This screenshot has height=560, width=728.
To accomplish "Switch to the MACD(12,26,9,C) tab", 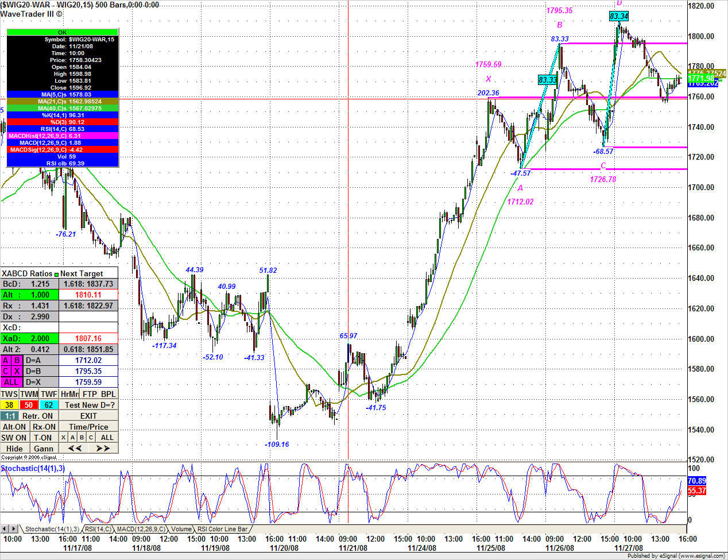I will tap(141, 529).
